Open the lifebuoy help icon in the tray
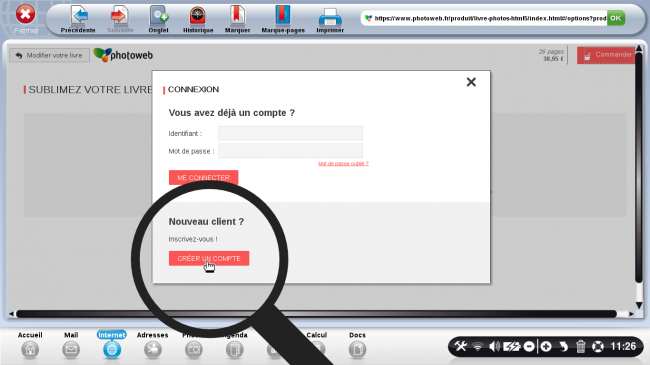650x365 pixels. [598, 346]
